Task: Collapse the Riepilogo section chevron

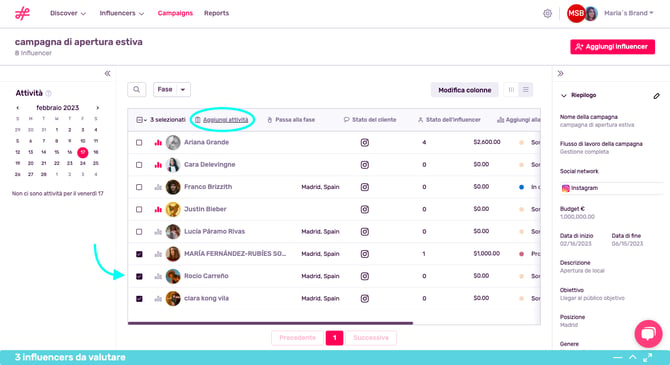Action: click(564, 96)
